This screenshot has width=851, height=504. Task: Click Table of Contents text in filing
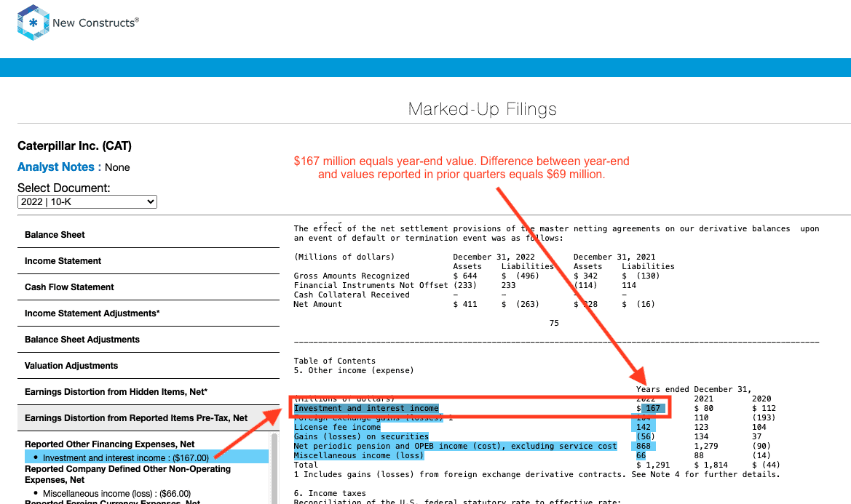334,361
